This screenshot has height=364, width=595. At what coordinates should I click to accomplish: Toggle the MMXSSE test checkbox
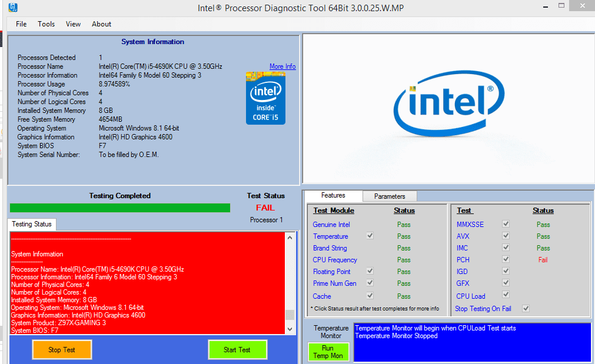(x=506, y=223)
